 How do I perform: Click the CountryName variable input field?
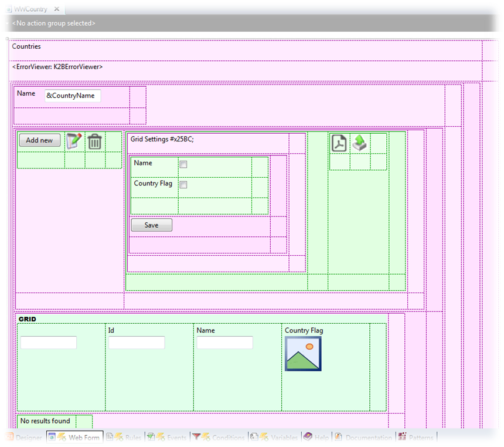[71, 96]
